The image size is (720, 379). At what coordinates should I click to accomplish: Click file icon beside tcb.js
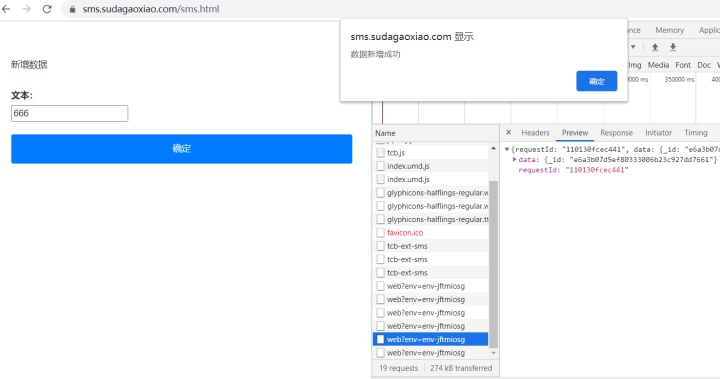pos(380,153)
